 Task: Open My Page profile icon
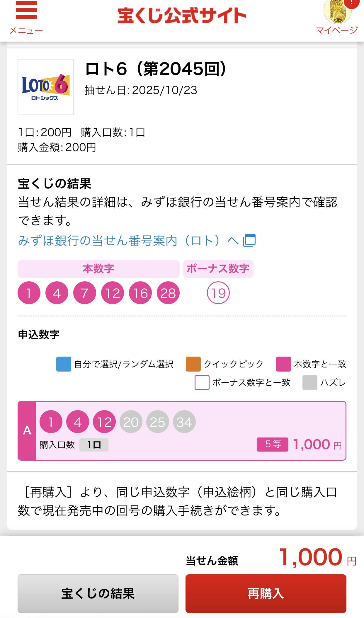pos(337,12)
